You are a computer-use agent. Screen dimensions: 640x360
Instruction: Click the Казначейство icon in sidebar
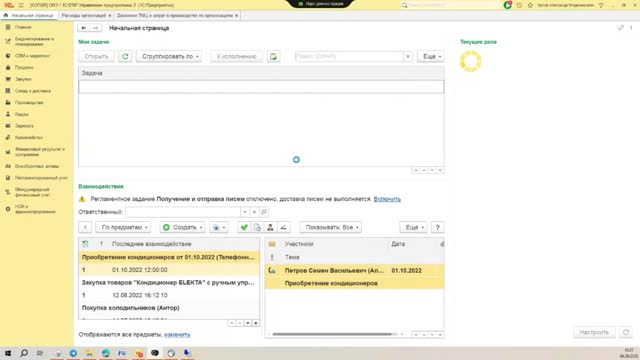click(x=8, y=138)
